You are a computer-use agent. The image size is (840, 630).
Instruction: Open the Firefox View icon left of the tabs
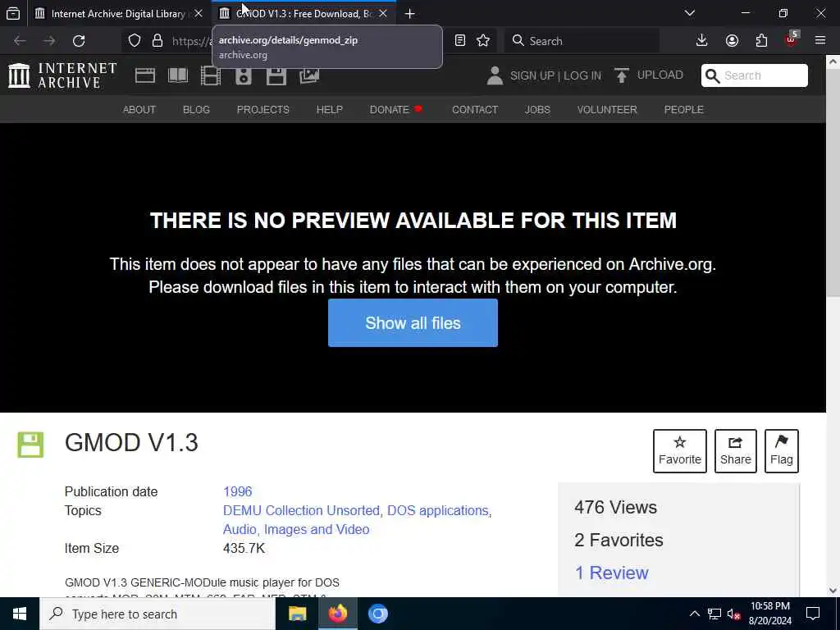pyautogui.click(x=13, y=13)
